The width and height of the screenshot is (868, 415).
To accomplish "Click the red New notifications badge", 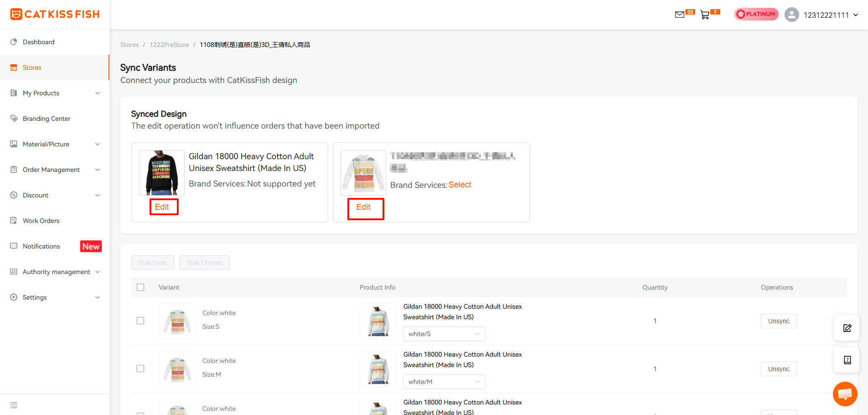I will (x=91, y=246).
